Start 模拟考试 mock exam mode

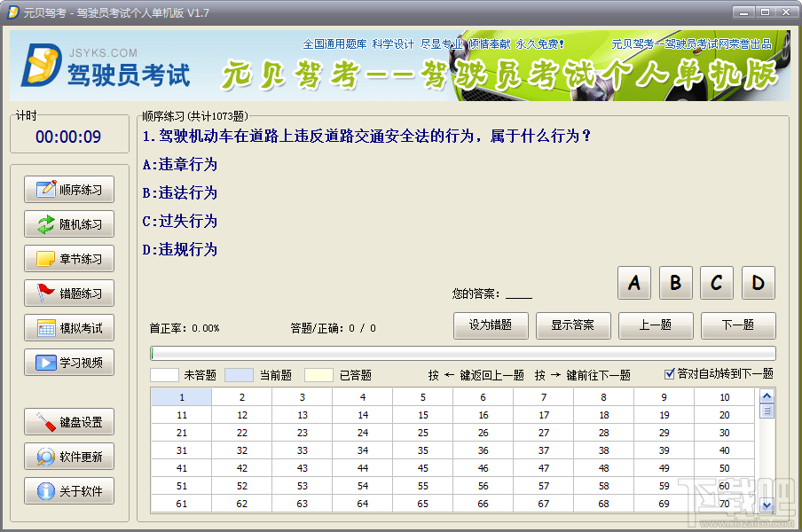[68, 327]
